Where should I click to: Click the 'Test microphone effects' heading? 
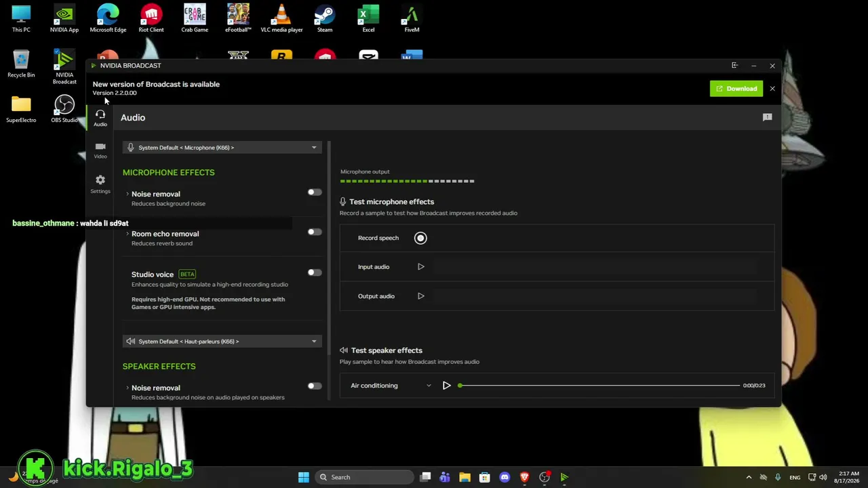(392, 202)
